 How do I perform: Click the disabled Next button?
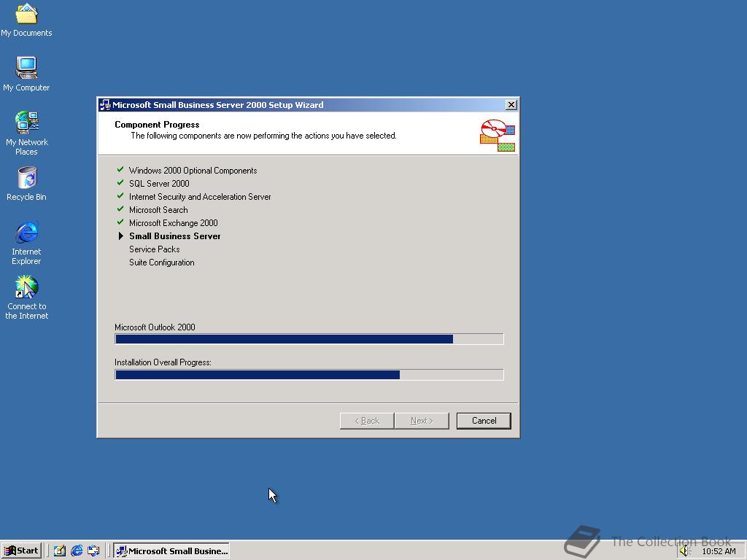coord(422,421)
